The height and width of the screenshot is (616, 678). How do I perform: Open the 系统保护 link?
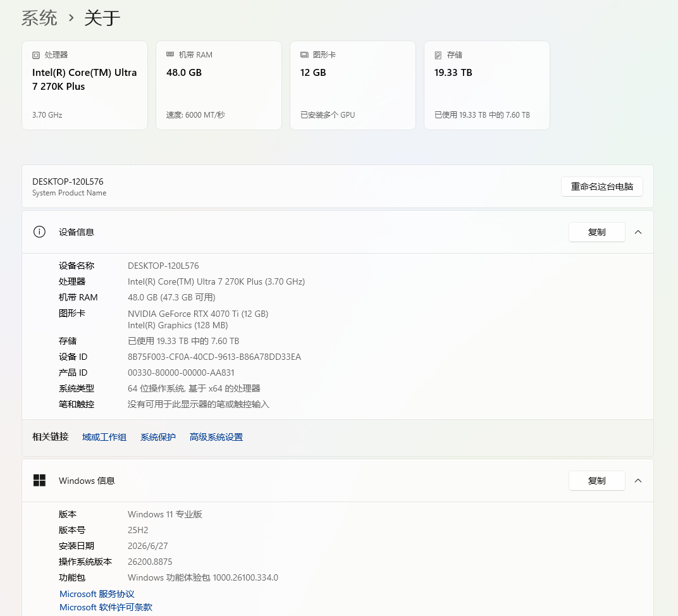click(158, 437)
